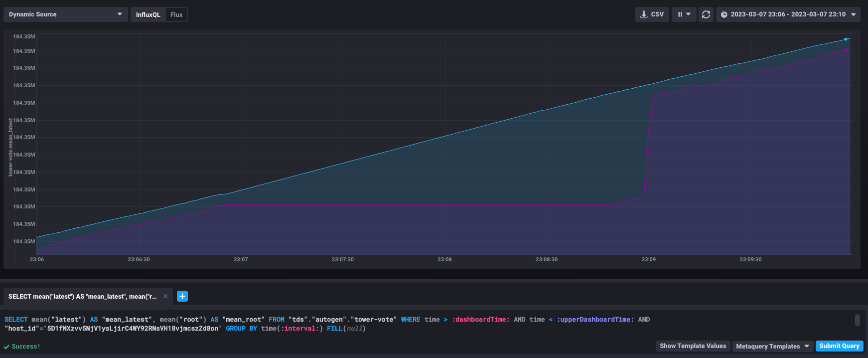
Task: Click the :dashboardTime: variable in the query
Action: (480, 320)
